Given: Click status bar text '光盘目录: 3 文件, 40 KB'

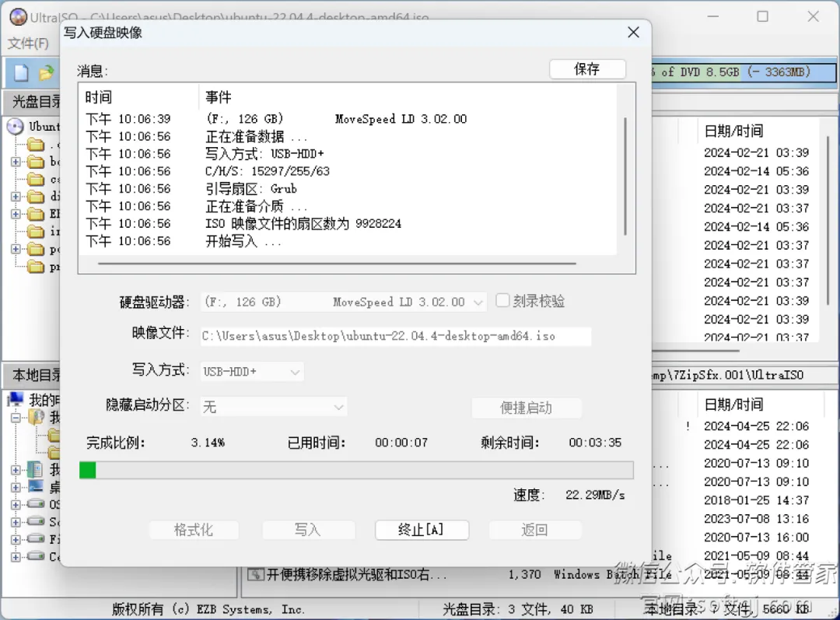Looking at the screenshot, I should 517,609.
